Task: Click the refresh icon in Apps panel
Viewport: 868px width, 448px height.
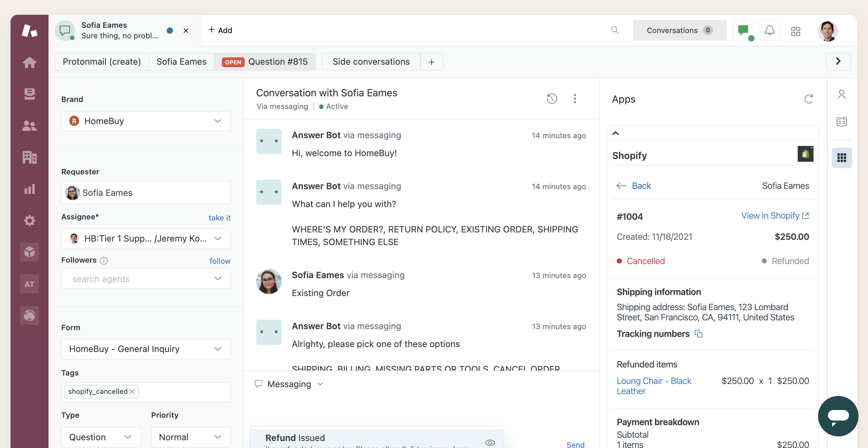Action: click(809, 98)
